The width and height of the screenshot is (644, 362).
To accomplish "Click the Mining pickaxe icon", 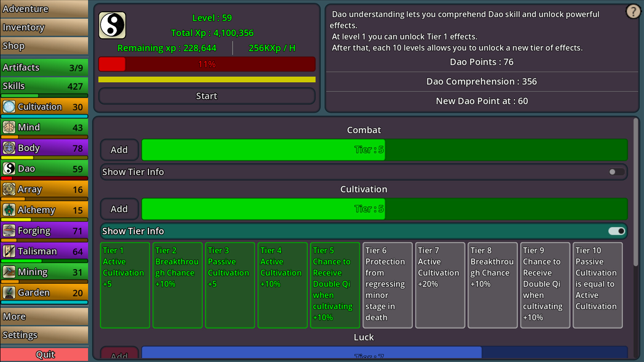I will tap(8, 271).
